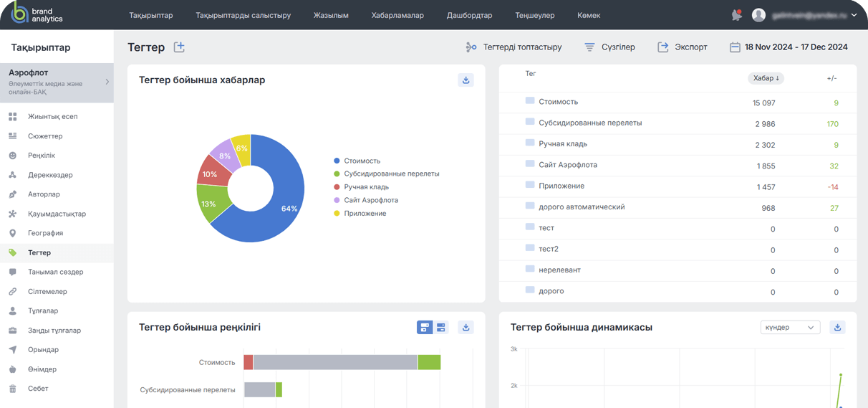Click the Экспорт export icon
The width and height of the screenshot is (868, 408).
[x=663, y=47]
